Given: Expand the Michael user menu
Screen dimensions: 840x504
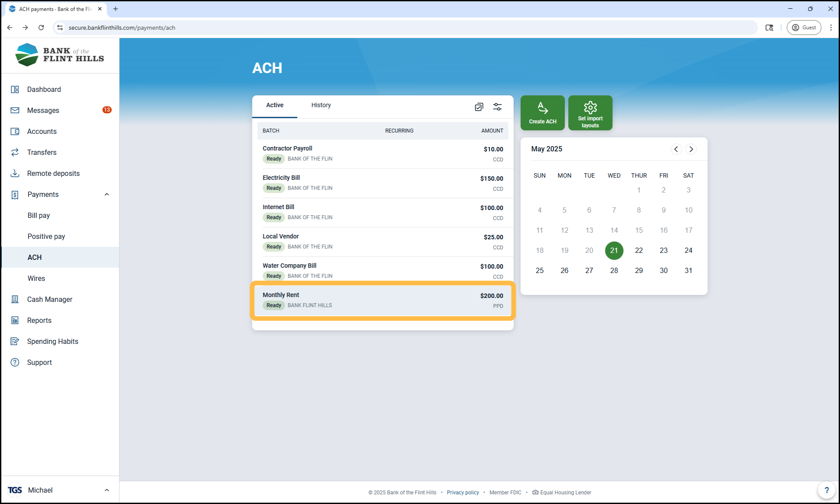Looking at the screenshot, I should 107,490.
